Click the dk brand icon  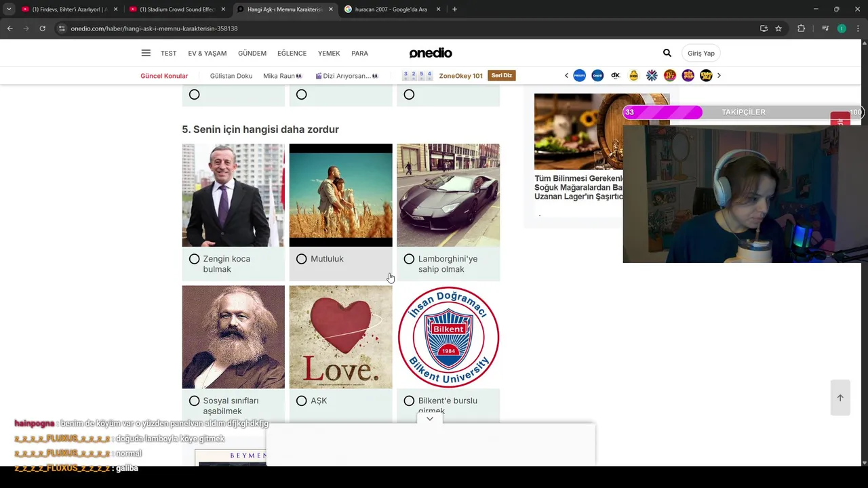click(x=616, y=76)
